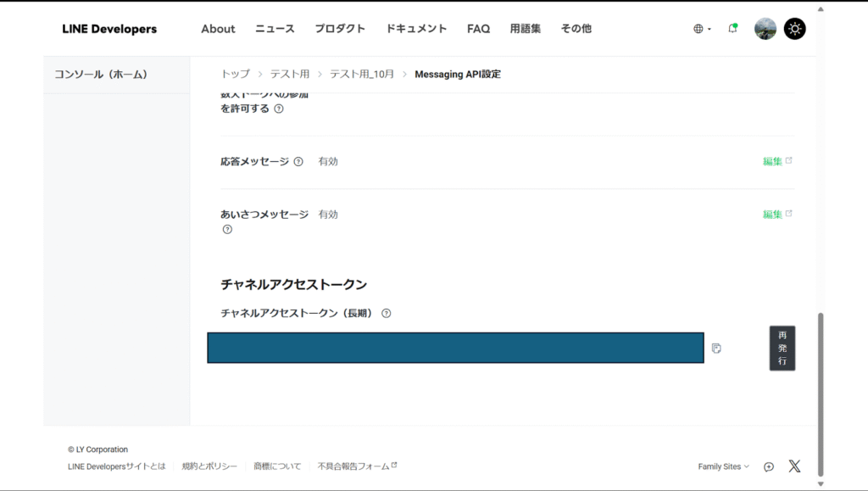
Task: Click the 再発行 reissue button
Action: tap(782, 348)
